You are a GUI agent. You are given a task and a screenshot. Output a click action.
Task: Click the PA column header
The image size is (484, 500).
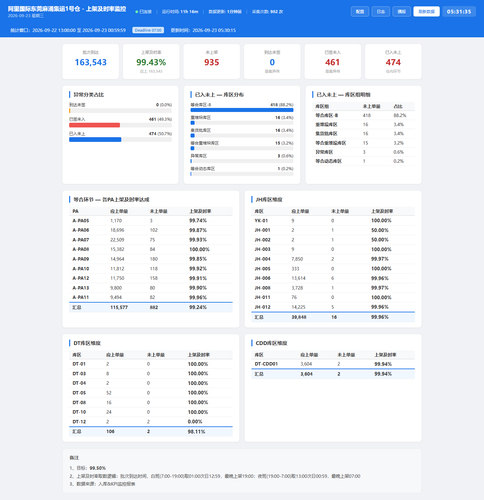[75, 211]
